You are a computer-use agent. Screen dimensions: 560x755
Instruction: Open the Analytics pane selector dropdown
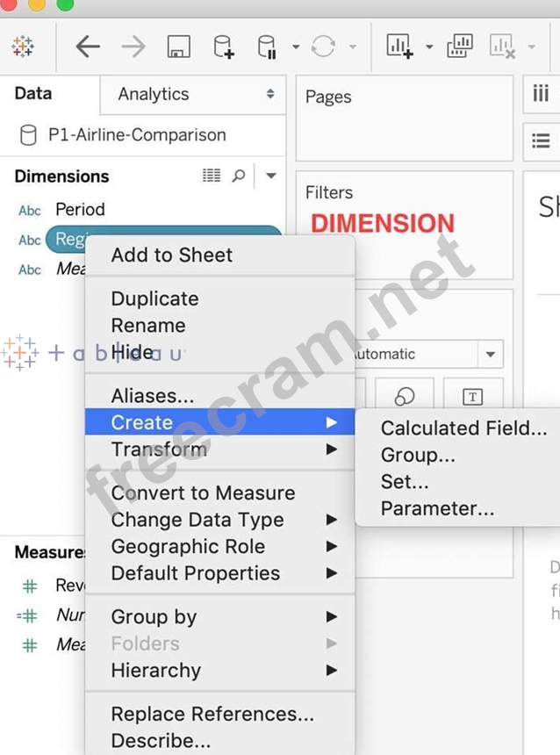pos(269,94)
